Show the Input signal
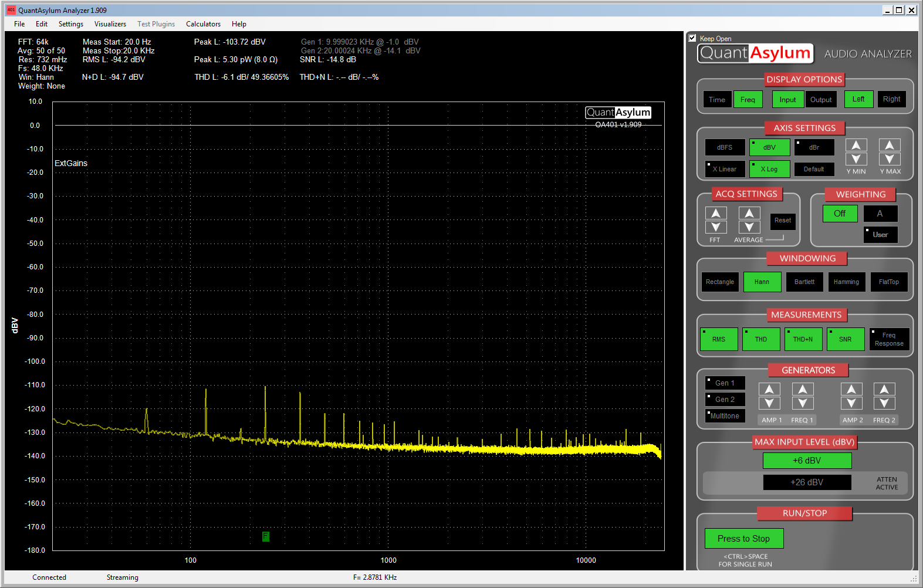 788,100
